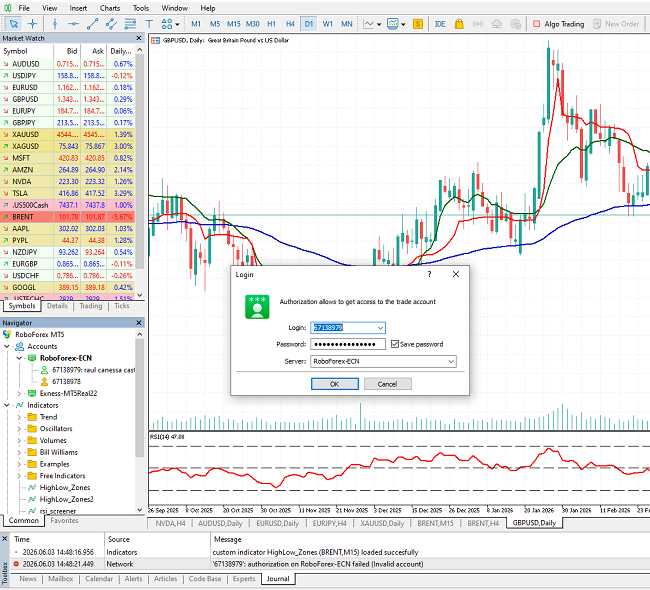650x590 pixels.
Task: Tick the Save password checkbox
Action: [x=395, y=344]
